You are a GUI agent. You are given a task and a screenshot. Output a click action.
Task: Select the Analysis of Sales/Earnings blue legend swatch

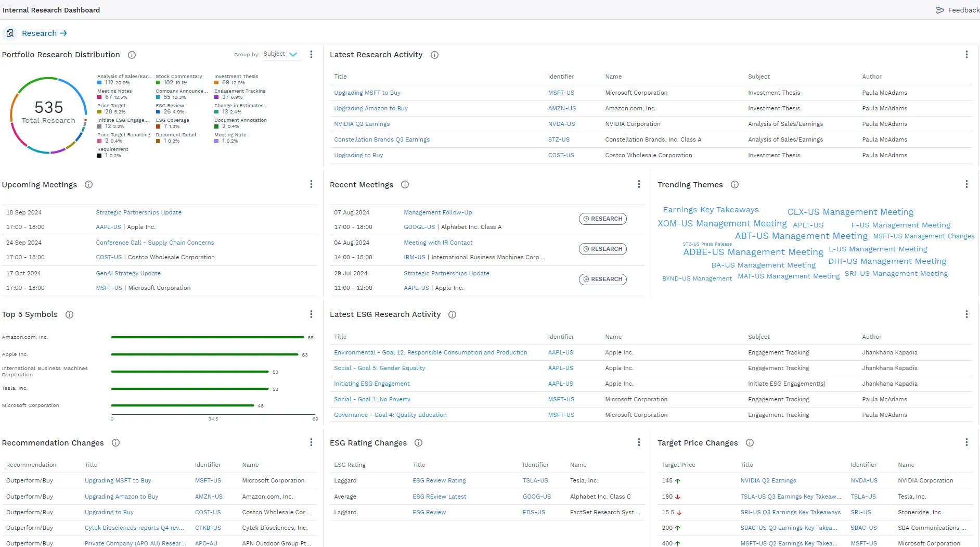99,83
